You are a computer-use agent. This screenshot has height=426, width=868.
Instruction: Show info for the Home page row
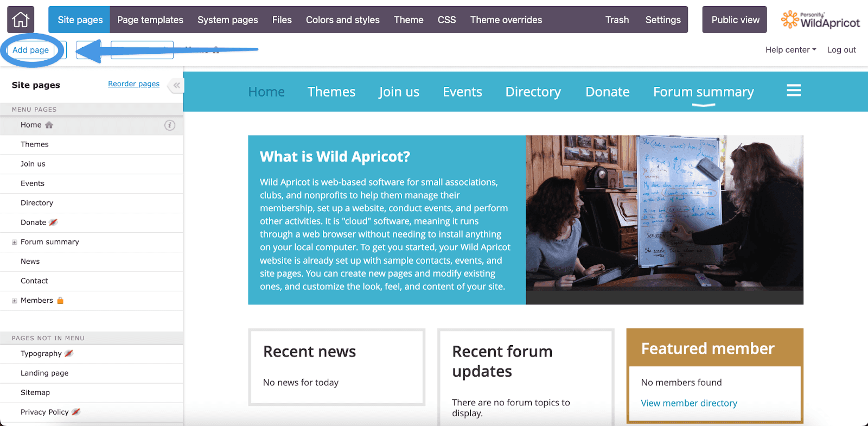click(x=170, y=125)
